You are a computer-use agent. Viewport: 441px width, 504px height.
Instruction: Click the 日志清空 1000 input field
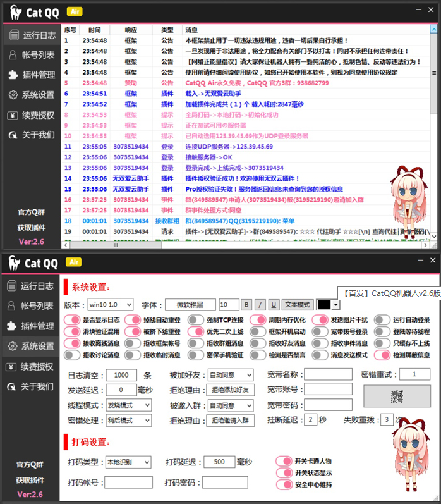point(121,375)
